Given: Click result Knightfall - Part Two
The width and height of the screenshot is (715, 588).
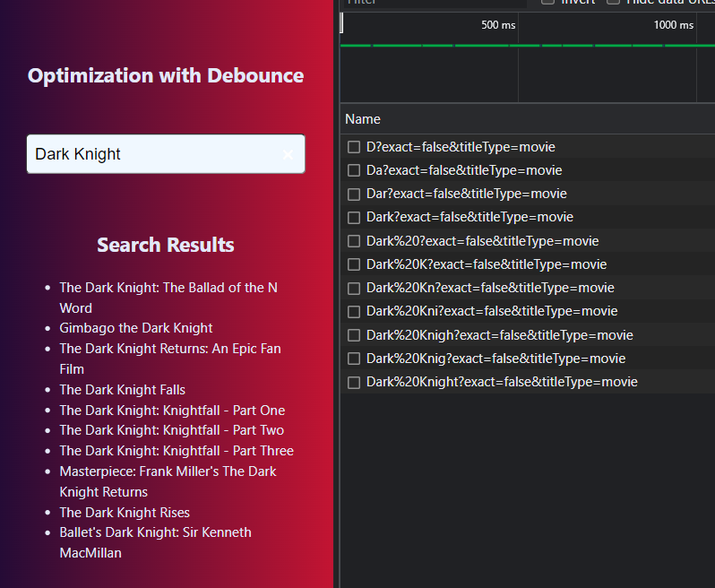Looking at the screenshot, I should coord(171,430).
